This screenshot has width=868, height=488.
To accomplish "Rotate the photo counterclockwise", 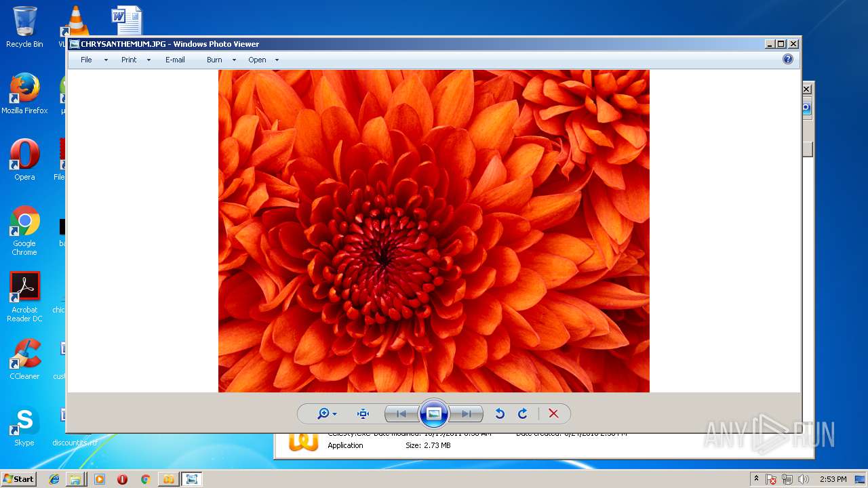I will (x=500, y=413).
